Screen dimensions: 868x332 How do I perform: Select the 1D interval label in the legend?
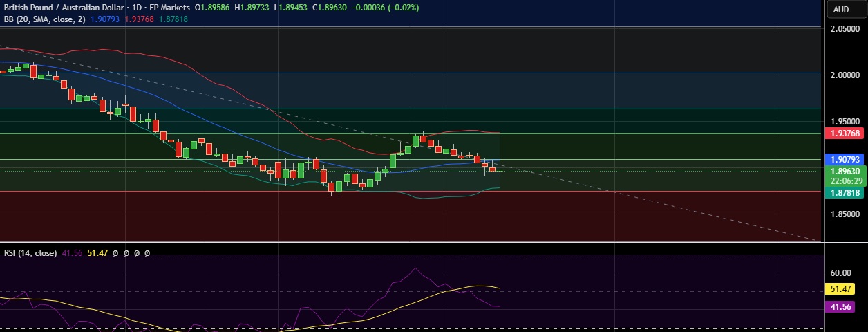(x=132, y=8)
